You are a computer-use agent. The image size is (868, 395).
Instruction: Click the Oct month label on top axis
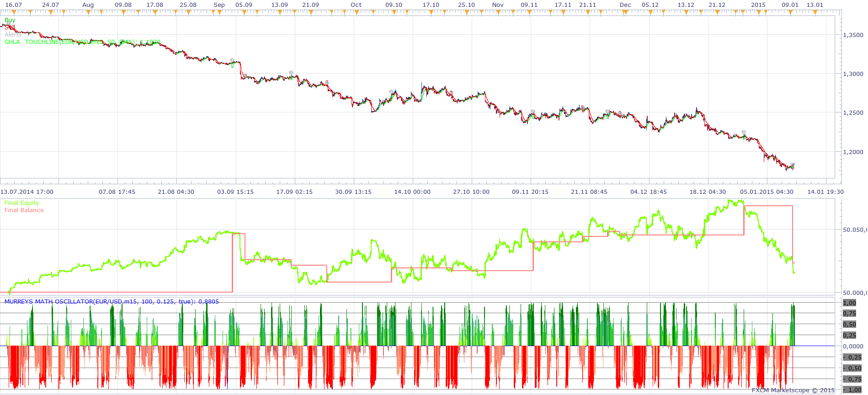point(356,5)
